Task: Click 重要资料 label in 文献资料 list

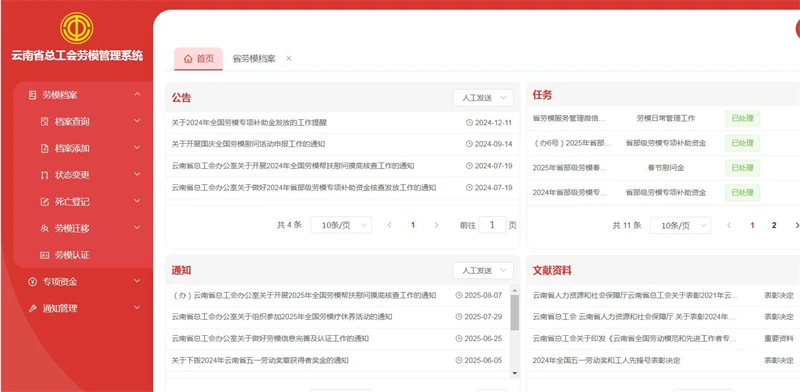Action: click(x=779, y=338)
